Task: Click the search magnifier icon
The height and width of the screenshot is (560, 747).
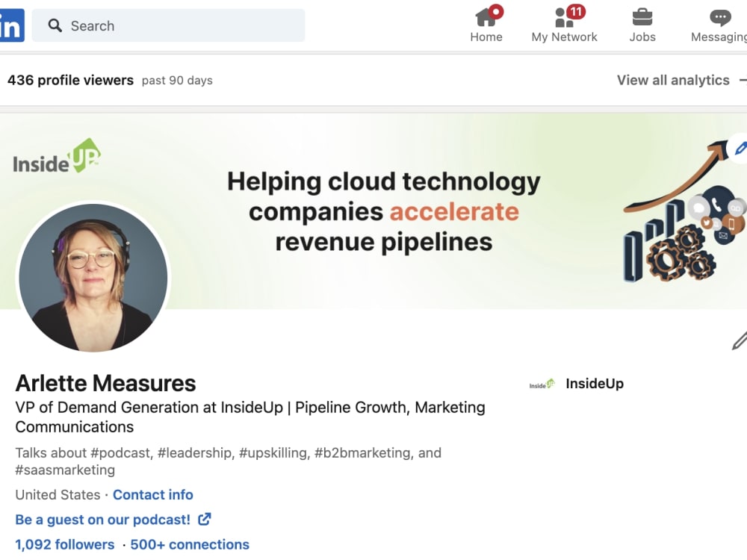Action: pos(55,25)
